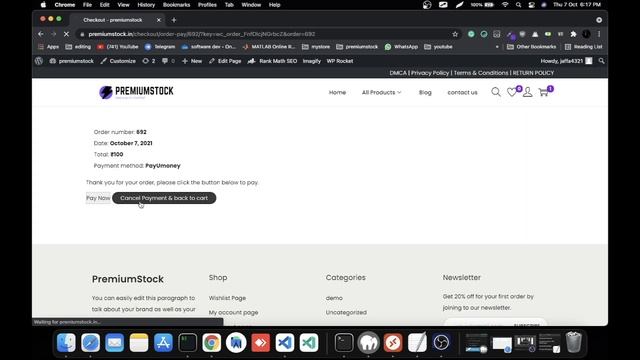Go to the Home page link

(x=337, y=93)
